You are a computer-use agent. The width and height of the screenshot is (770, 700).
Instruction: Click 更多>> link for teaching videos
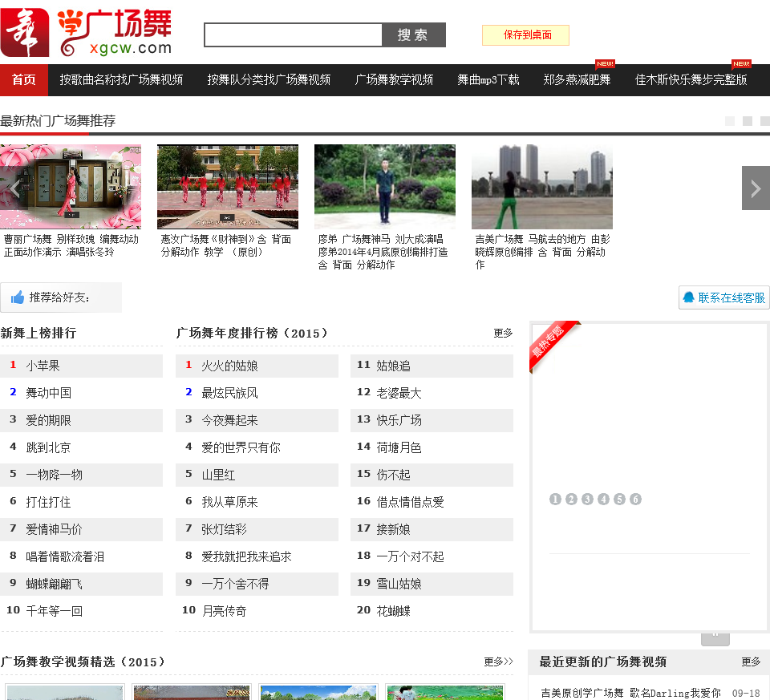tap(498, 662)
